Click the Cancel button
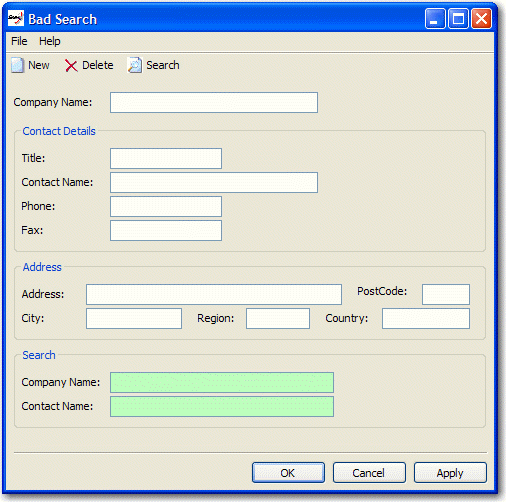The height and width of the screenshot is (502, 506). [x=369, y=473]
